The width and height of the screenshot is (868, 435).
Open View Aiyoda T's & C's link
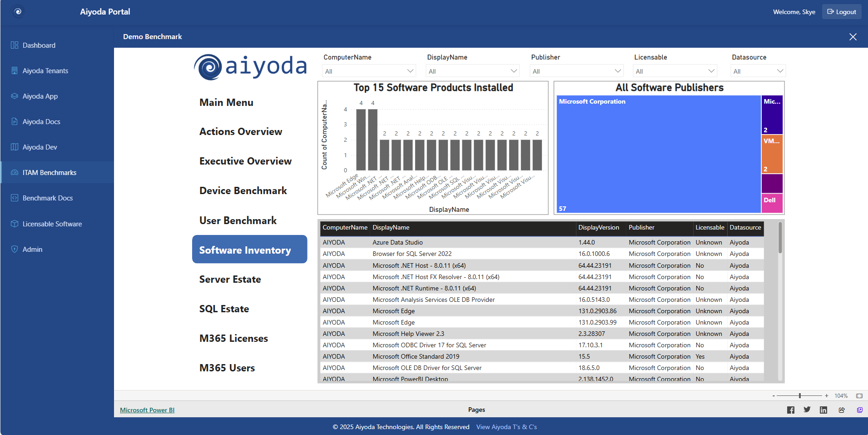(506, 426)
